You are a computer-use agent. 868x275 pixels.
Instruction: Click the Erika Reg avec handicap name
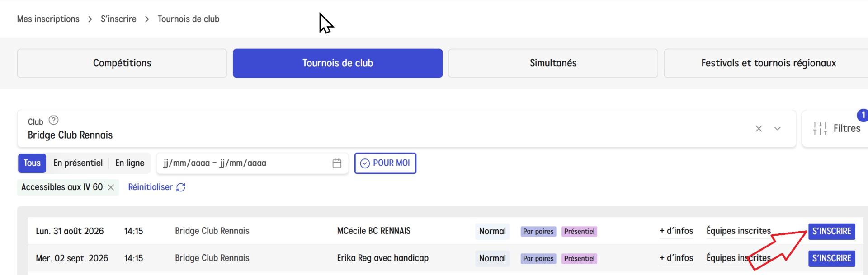[x=383, y=258]
